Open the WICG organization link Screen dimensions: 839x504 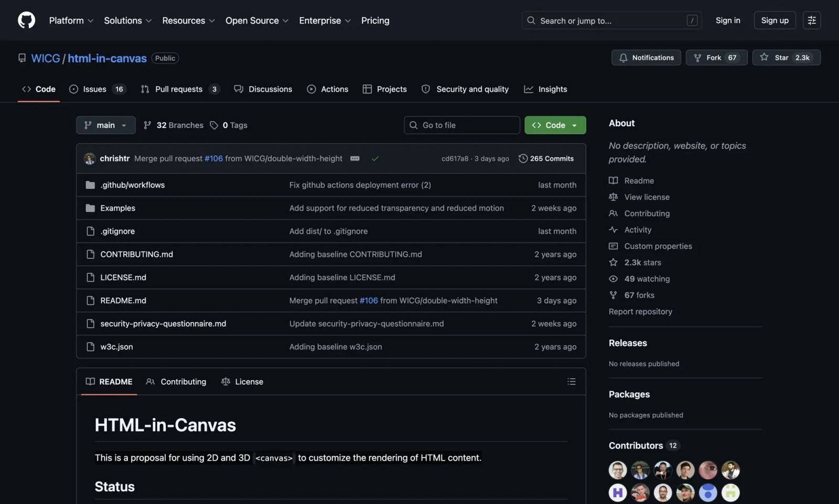pos(46,58)
